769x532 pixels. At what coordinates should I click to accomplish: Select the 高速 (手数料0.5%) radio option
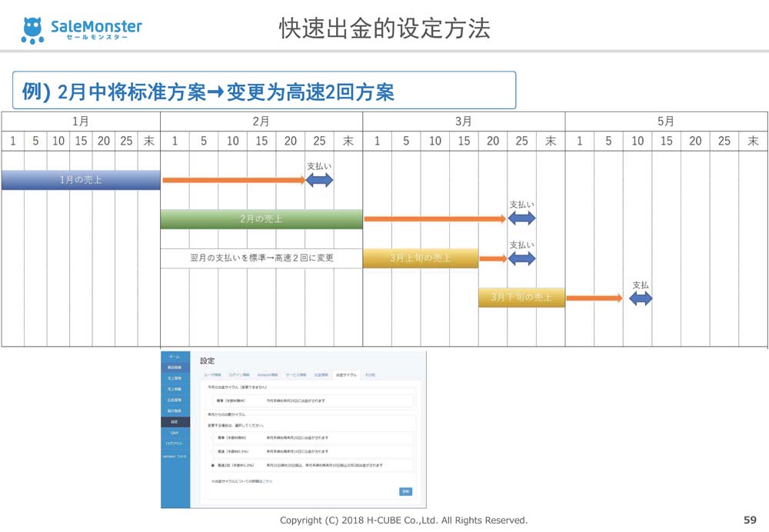pos(213,451)
